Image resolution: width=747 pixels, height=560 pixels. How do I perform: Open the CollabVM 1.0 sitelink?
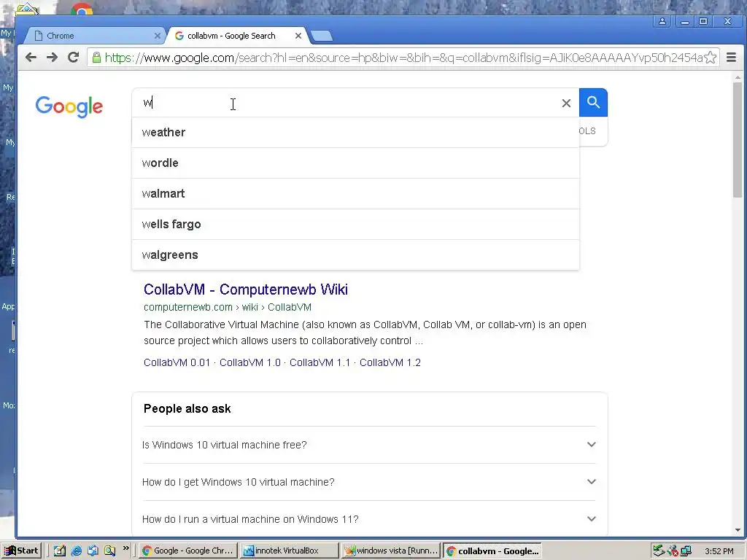tap(250, 362)
